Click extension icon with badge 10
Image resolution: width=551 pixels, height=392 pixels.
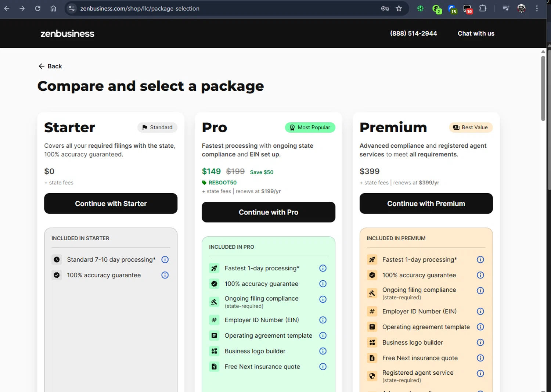468,9
